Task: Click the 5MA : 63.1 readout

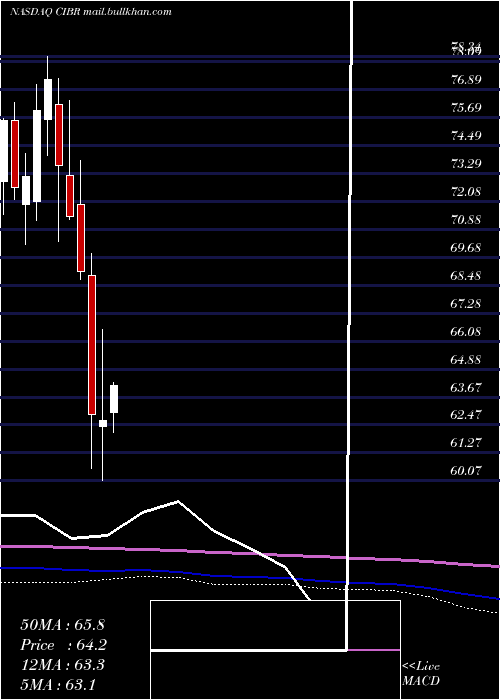Action: click(58, 684)
